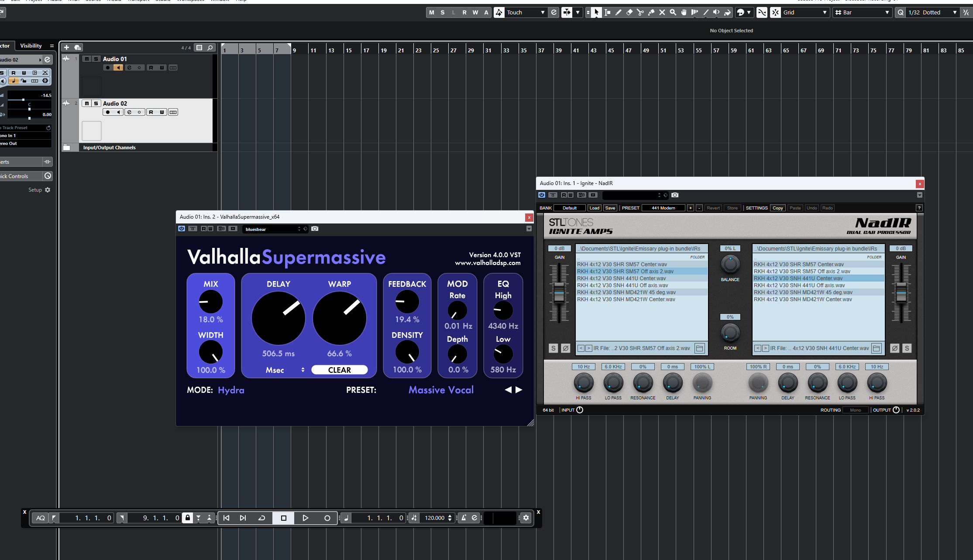973x560 pixels.
Task: Mute the Audio 01 track
Action: click(86, 59)
